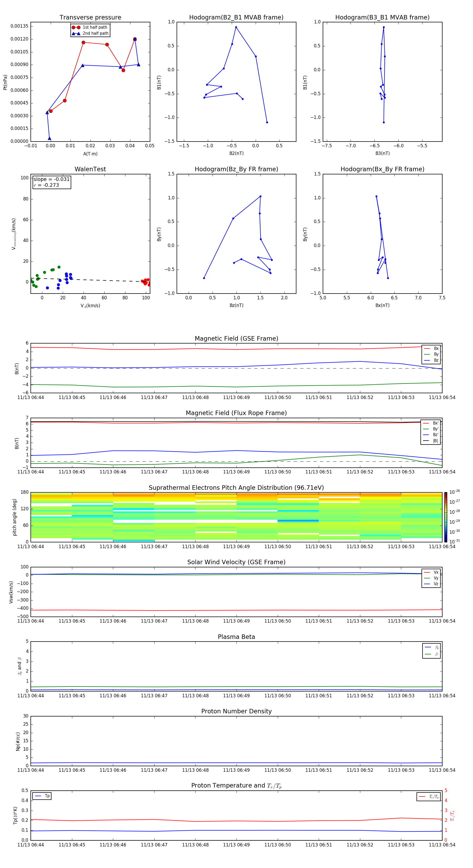Click the pitch angle color bar scale
Screen dimensions: 473x868
coord(446,517)
